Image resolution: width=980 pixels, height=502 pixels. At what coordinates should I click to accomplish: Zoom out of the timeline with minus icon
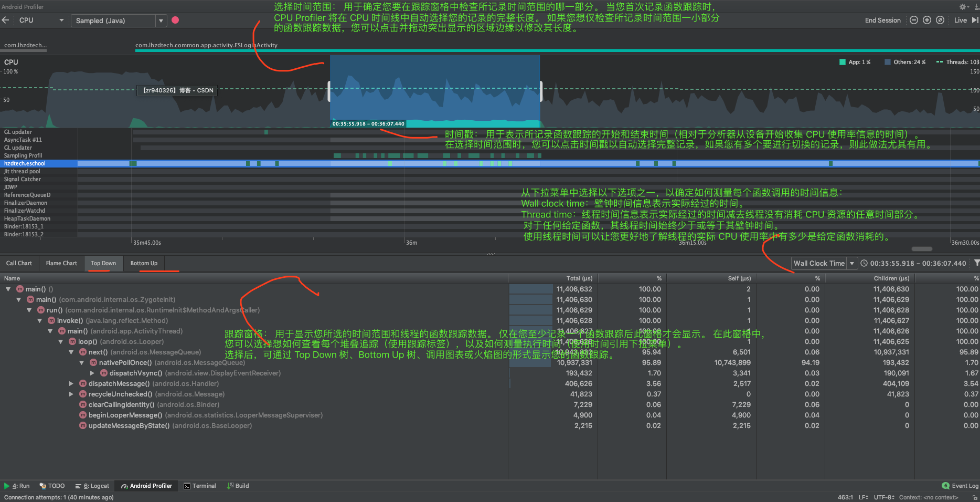[x=913, y=20]
